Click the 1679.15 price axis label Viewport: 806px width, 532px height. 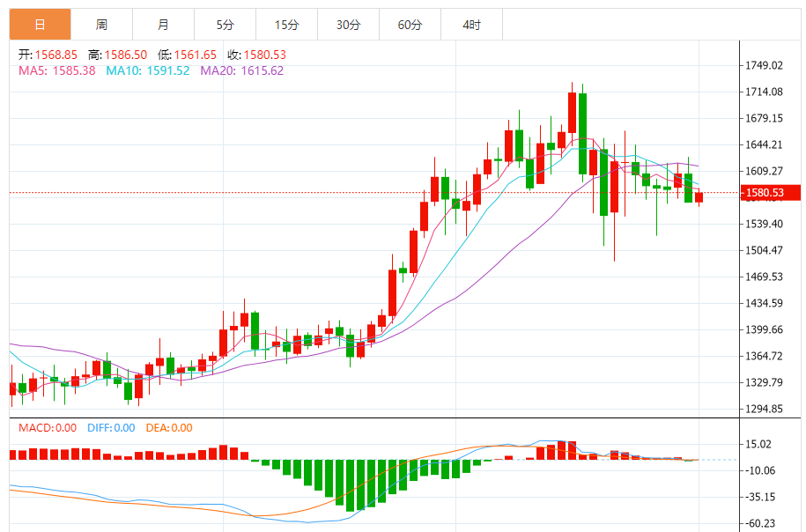765,118
